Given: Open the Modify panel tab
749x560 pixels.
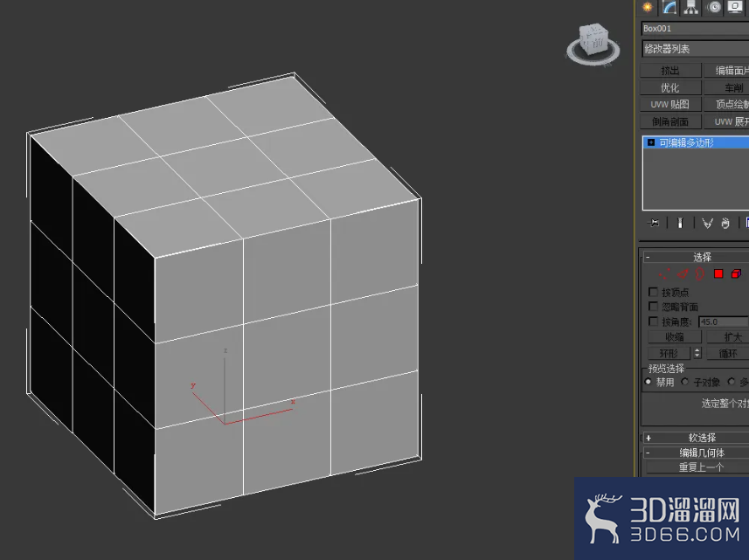Looking at the screenshot, I should click(x=669, y=7).
